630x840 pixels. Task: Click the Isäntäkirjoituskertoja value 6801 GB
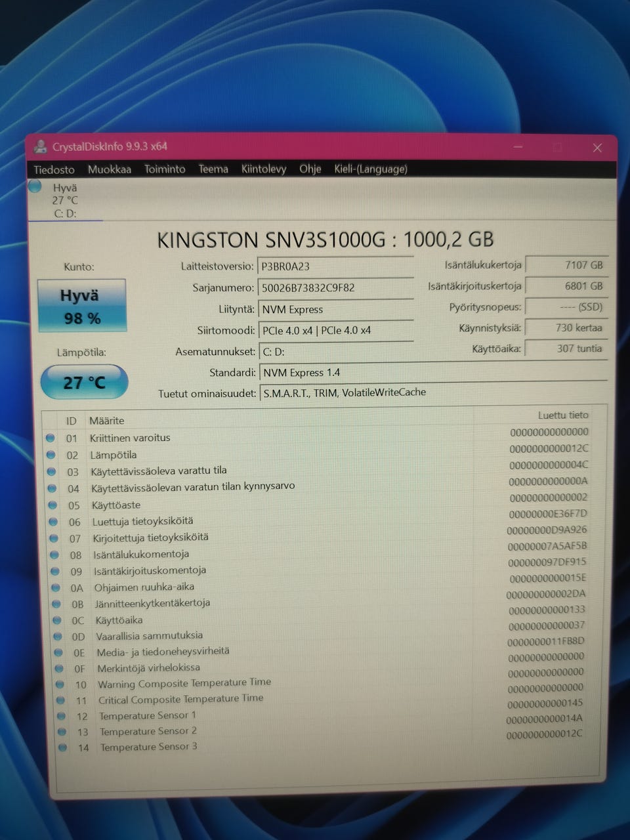(x=566, y=286)
